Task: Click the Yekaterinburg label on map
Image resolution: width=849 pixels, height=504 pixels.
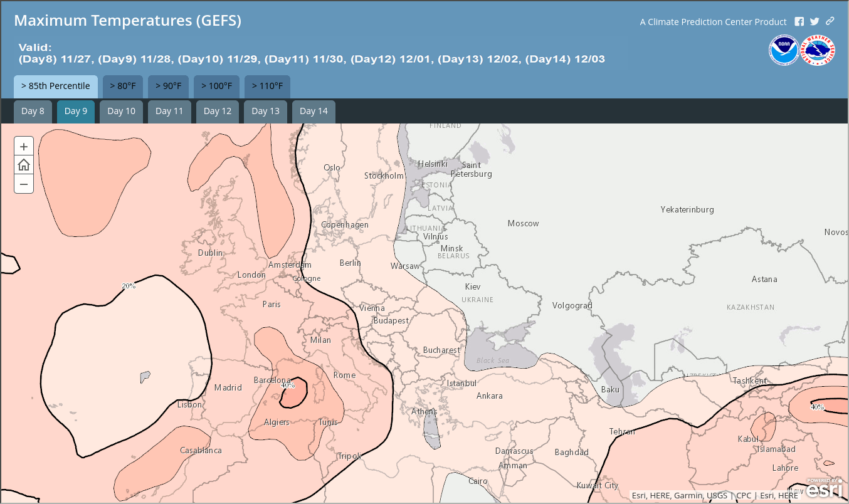Action: pos(687,209)
